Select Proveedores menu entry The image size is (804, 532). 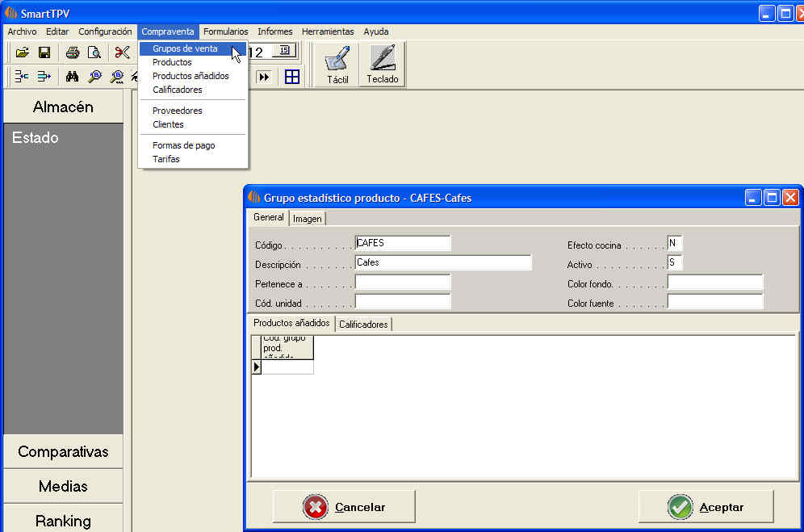193,111
